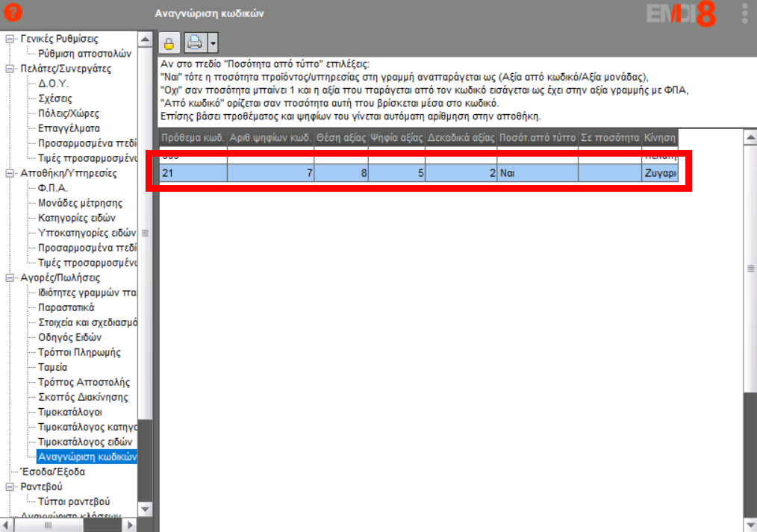The width and height of the screenshot is (757, 532).
Task: Select Σχέσεις in the settings tree
Action: tap(55, 98)
